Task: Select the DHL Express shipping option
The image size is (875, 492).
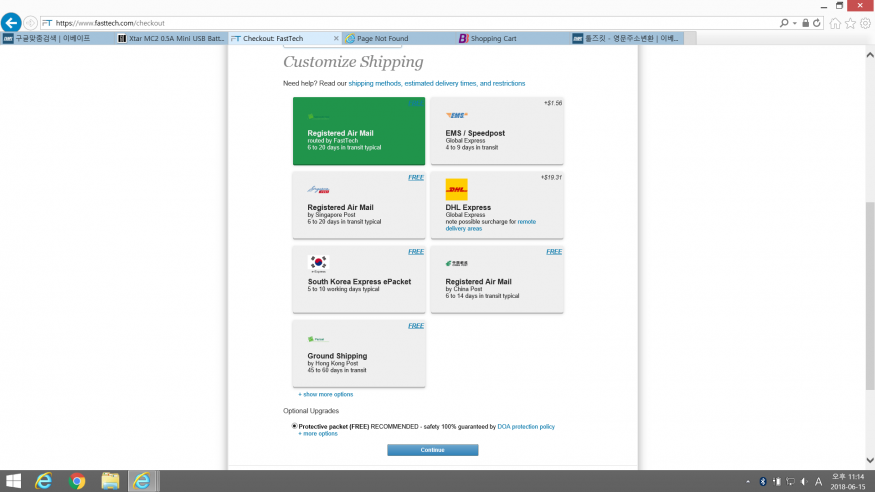Action: tap(497, 205)
